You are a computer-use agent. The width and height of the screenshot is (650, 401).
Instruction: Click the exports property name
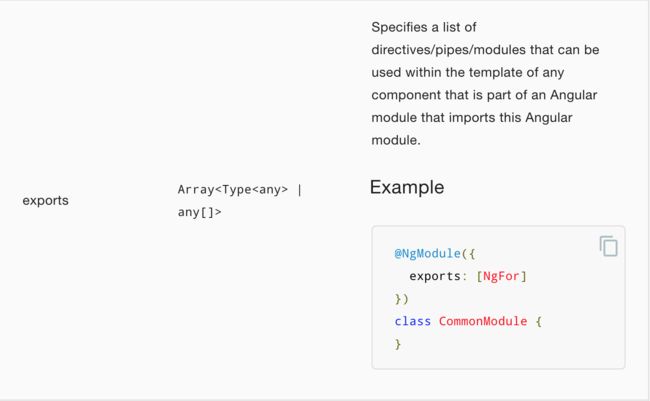pyautogui.click(x=46, y=201)
